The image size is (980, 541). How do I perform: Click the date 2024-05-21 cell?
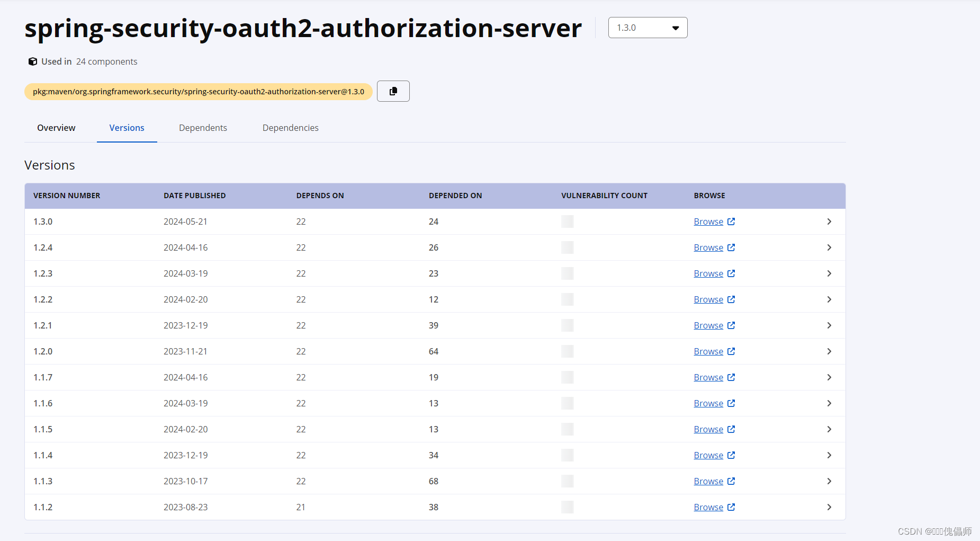point(185,221)
